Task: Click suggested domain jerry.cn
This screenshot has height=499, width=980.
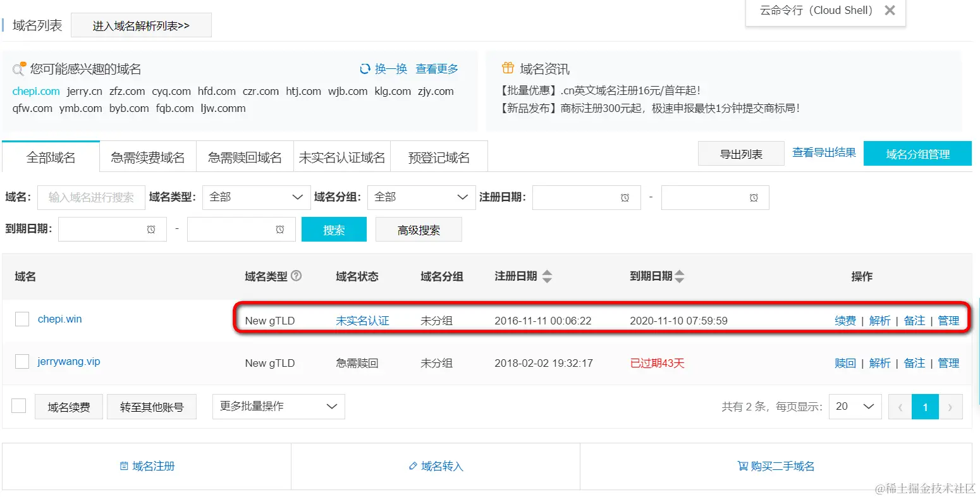Action: click(85, 91)
